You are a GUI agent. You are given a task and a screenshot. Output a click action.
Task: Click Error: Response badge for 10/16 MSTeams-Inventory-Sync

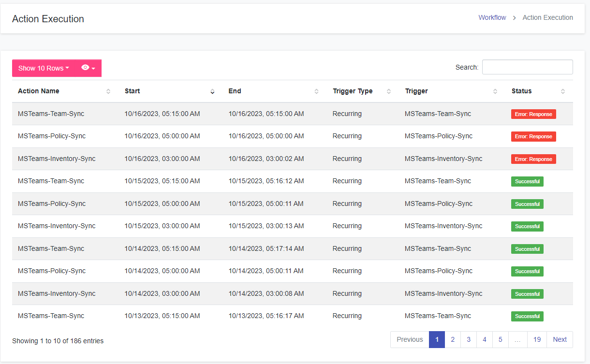pyautogui.click(x=533, y=159)
